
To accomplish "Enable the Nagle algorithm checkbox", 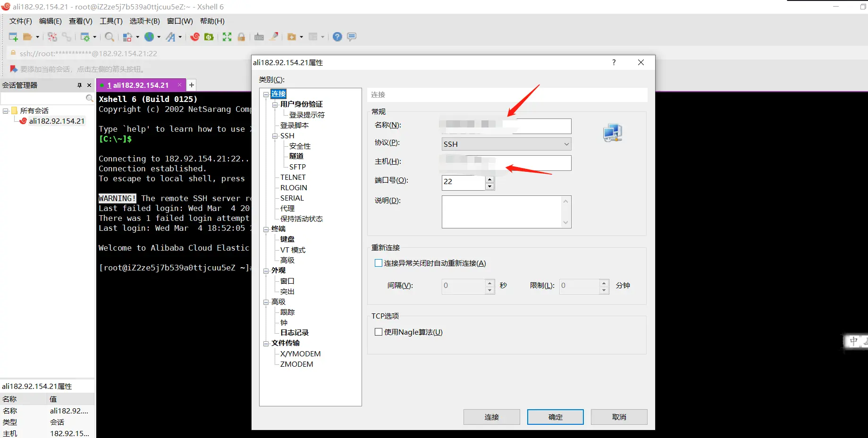I will 378,332.
